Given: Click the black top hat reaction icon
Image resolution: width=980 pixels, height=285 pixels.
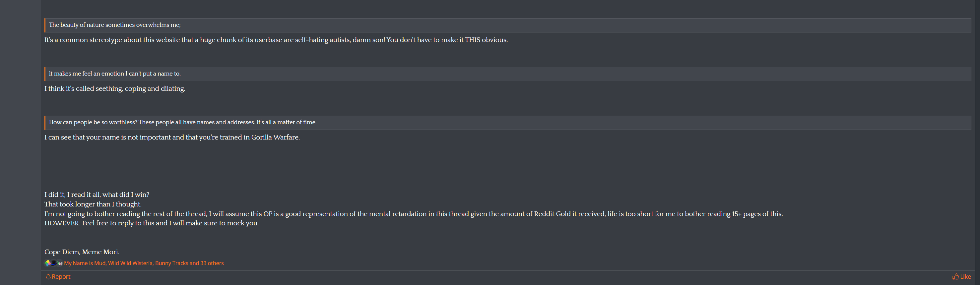Looking at the screenshot, I should click(x=54, y=263).
